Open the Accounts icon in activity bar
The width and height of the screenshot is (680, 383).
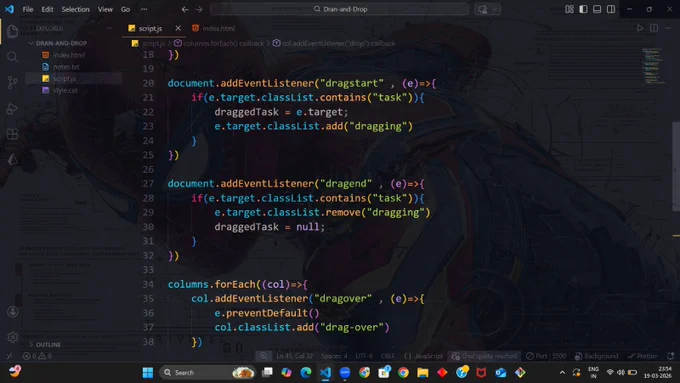(13, 312)
